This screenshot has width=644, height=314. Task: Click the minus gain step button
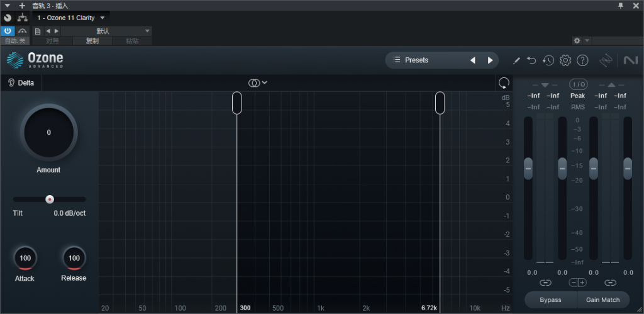(574, 283)
